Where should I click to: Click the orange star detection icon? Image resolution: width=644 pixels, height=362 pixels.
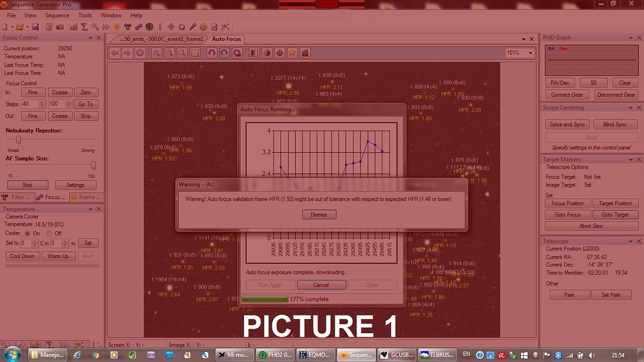292,53
